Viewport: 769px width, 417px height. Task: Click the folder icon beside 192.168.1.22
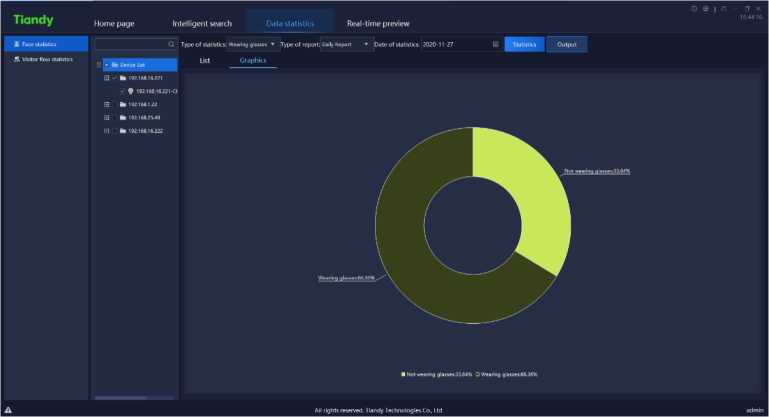coord(122,104)
